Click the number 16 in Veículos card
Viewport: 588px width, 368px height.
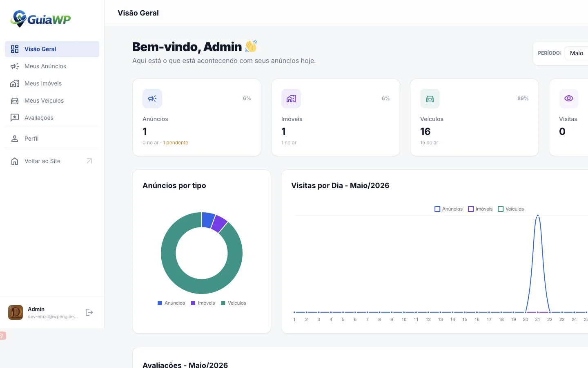[425, 131]
